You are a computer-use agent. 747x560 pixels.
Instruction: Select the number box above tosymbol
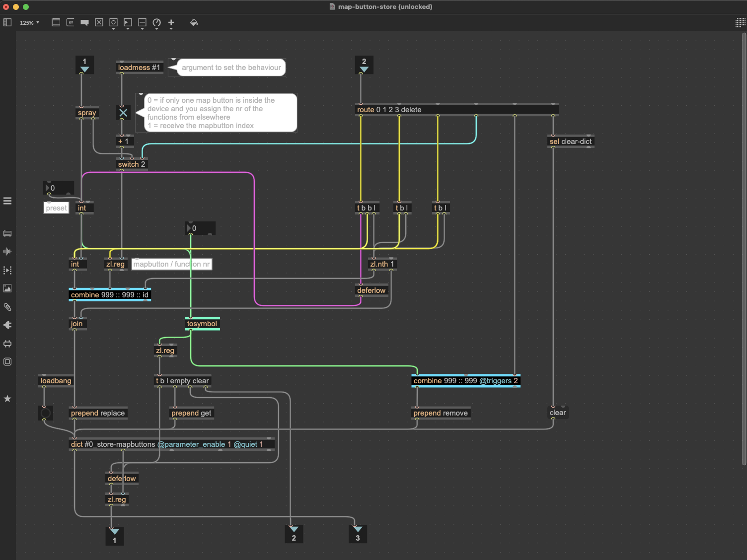tap(200, 228)
